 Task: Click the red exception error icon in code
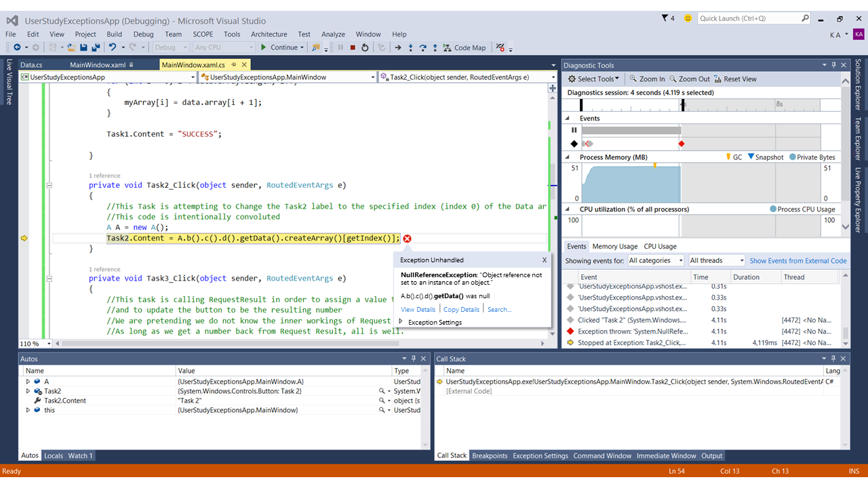407,239
